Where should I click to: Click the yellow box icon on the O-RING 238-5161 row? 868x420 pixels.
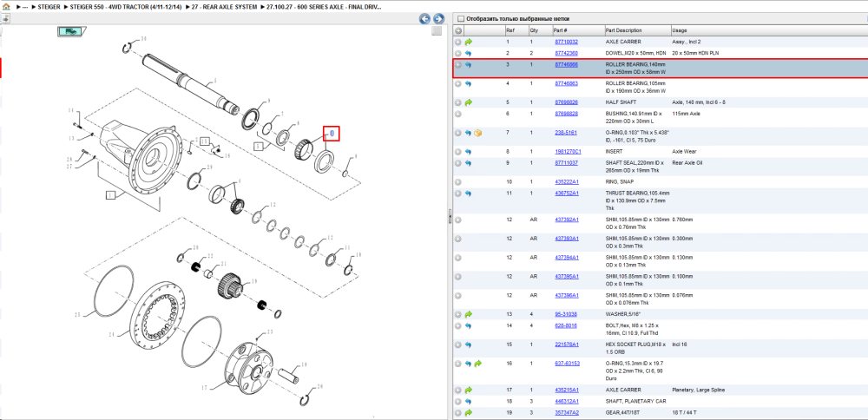(478, 133)
